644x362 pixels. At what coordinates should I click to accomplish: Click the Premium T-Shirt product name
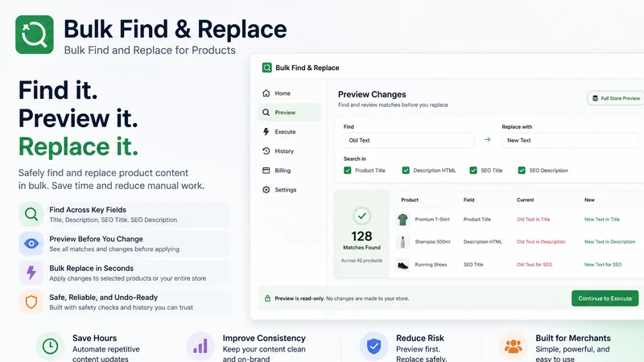point(432,220)
